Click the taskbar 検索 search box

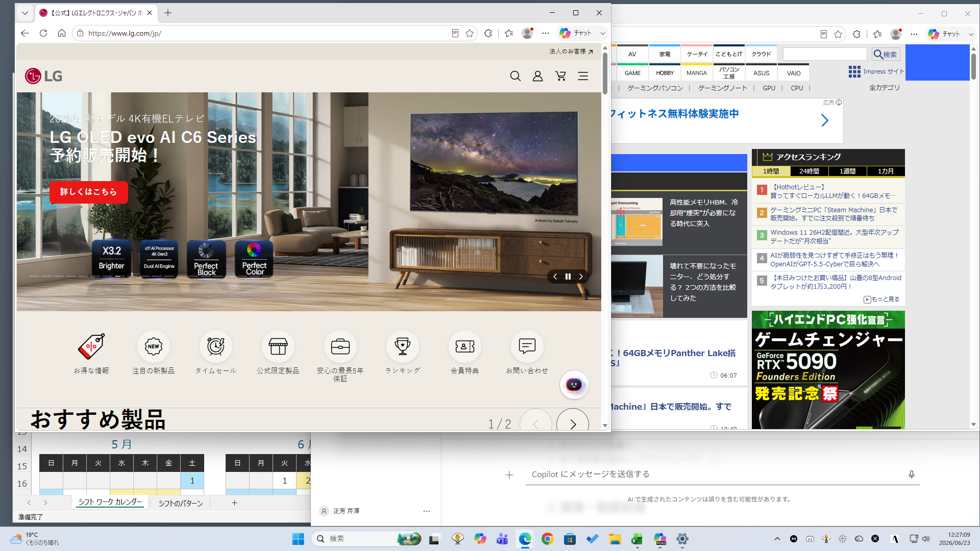point(366,539)
